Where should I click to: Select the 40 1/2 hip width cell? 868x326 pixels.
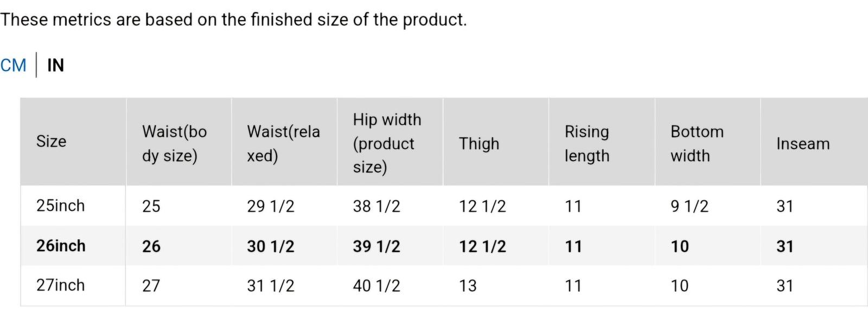point(376,285)
